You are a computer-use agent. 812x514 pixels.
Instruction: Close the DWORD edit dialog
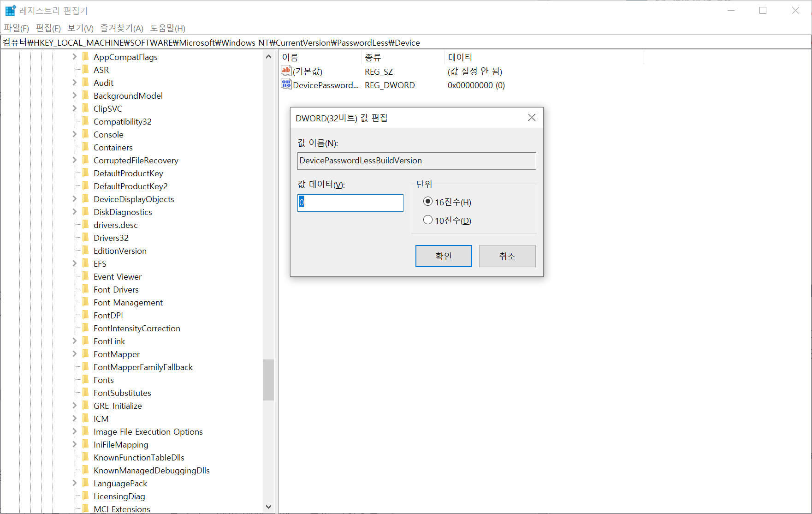coord(532,118)
